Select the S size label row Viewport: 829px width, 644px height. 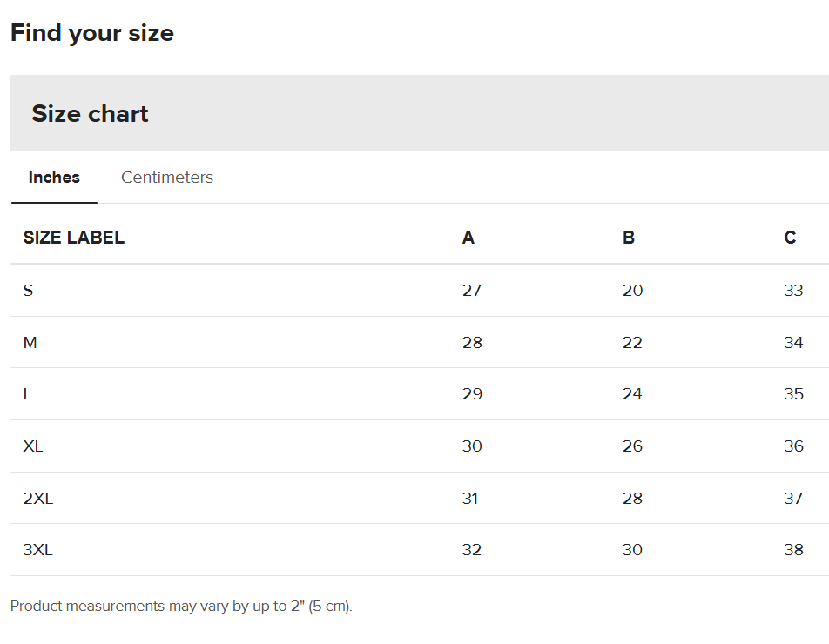pos(28,291)
